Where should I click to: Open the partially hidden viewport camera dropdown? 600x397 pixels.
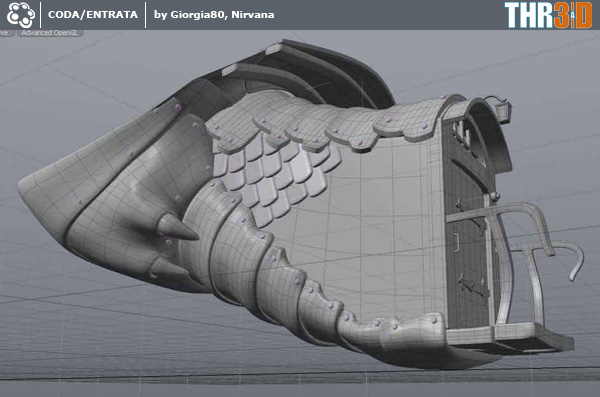[7, 33]
